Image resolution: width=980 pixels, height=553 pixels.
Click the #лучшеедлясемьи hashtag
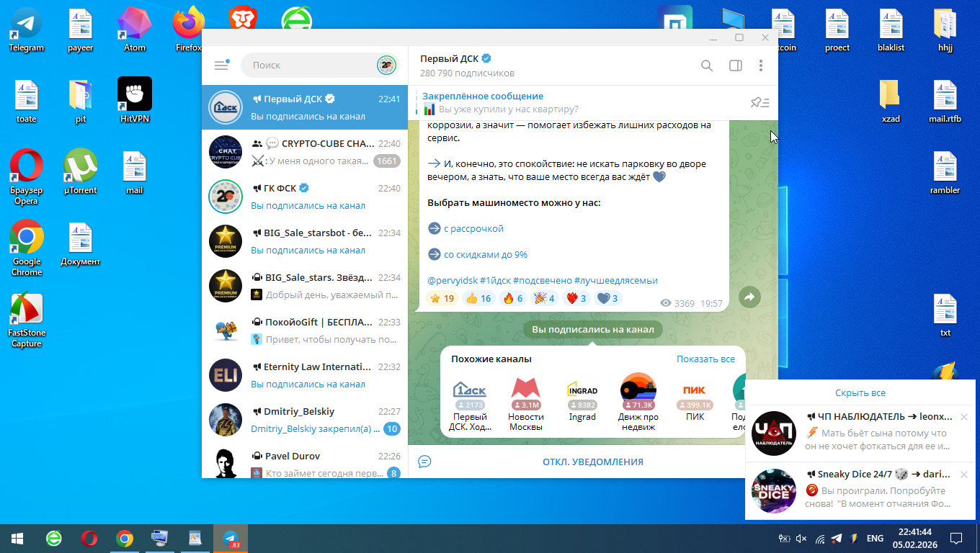[616, 280]
